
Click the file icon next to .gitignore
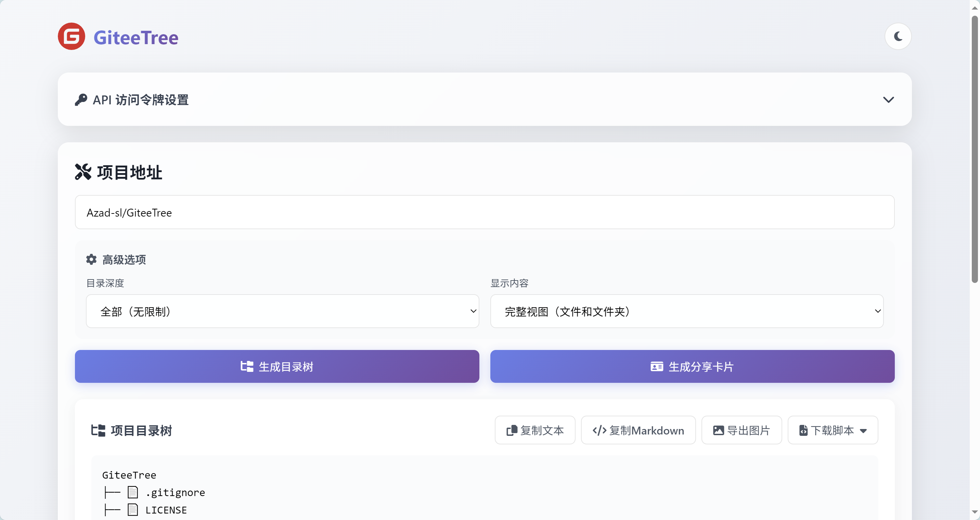pyautogui.click(x=133, y=492)
